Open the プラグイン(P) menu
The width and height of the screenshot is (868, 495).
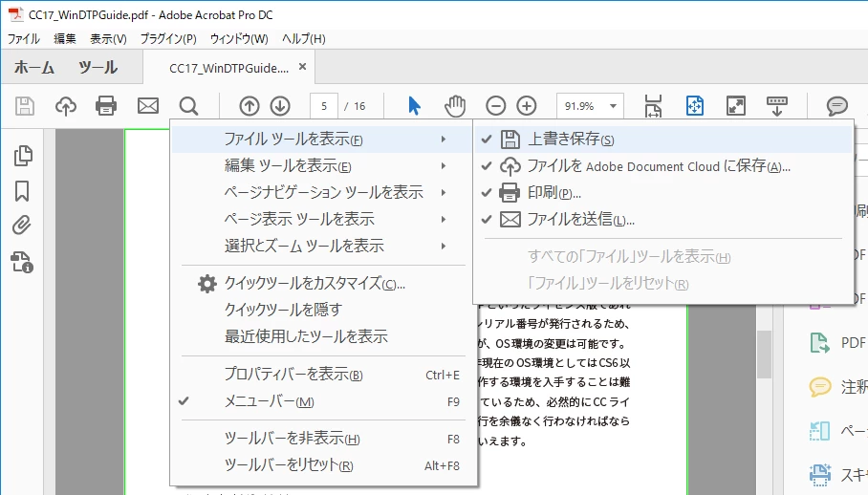(168, 39)
